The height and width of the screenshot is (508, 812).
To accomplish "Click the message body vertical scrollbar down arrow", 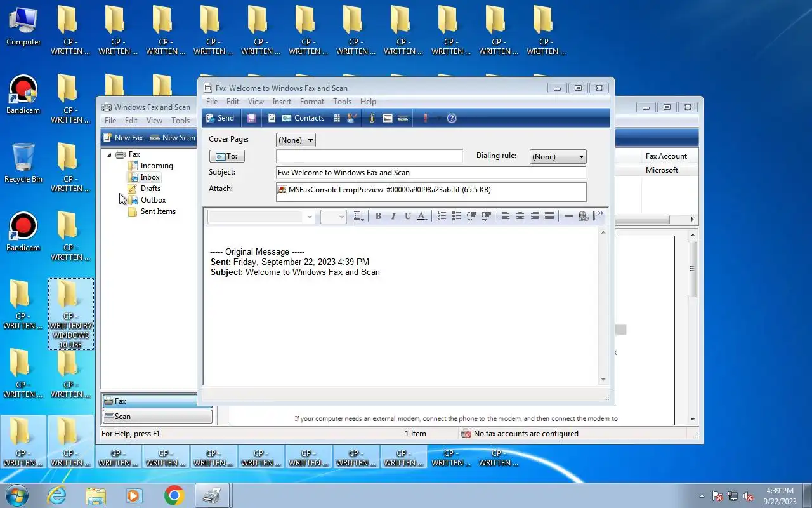I will [x=603, y=380].
